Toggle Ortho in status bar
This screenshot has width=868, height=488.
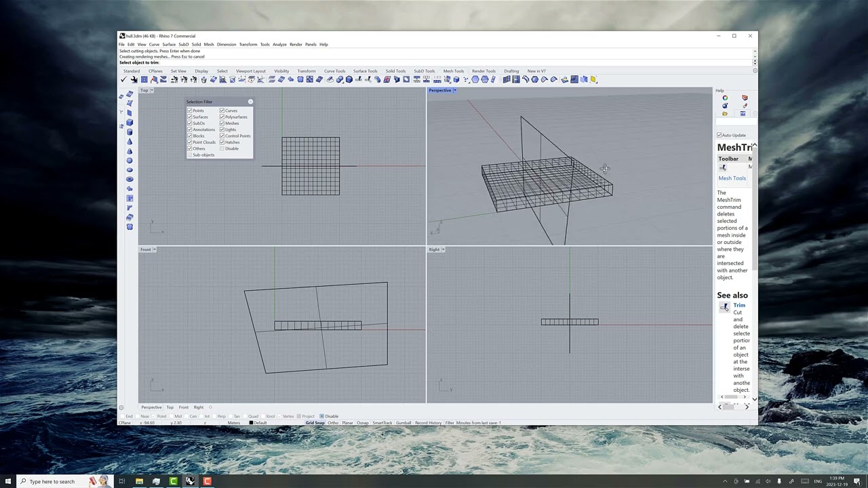[333, 423]
